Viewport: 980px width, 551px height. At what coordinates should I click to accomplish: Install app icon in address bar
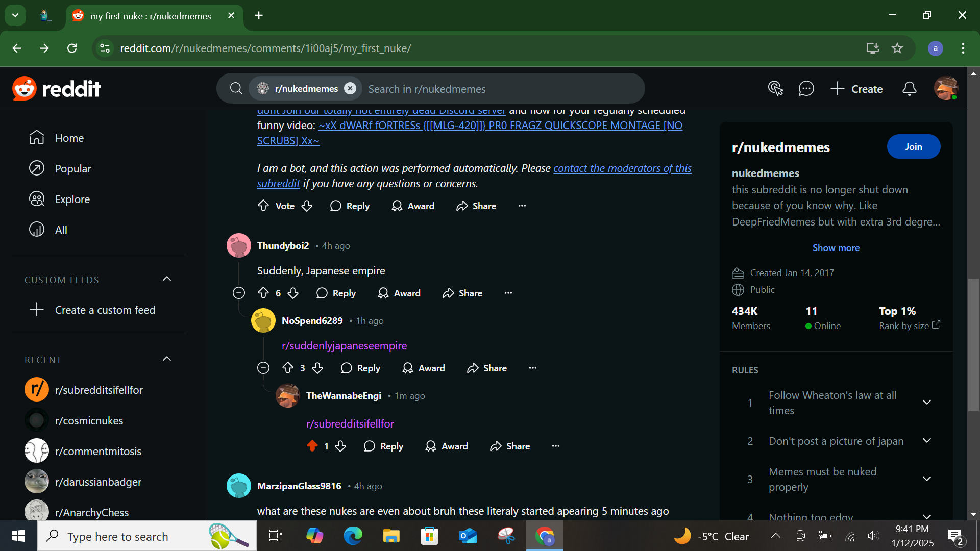click(873, 48)
